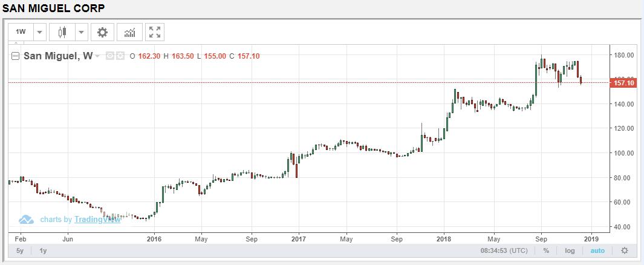Screen dimensions: 644x265
Task: Toggle percentage scale mode
Action: [x=546, y=250]
